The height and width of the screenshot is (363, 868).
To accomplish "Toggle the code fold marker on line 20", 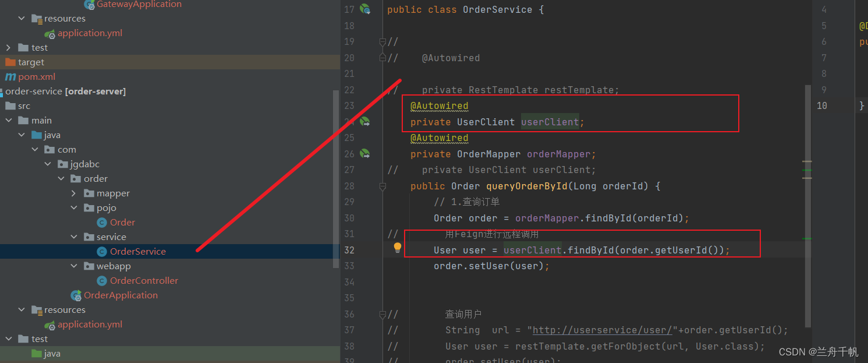I will 382,57.
